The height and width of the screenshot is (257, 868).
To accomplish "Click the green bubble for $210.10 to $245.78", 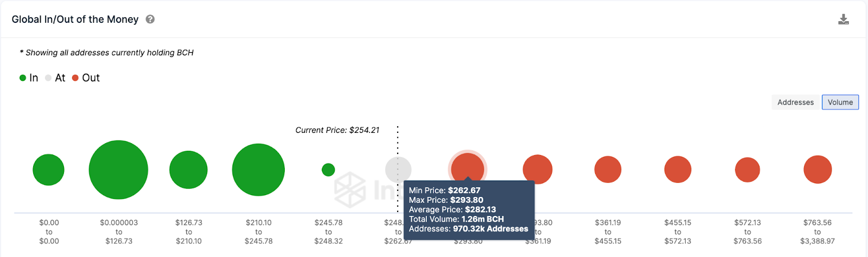I will 258,170.
